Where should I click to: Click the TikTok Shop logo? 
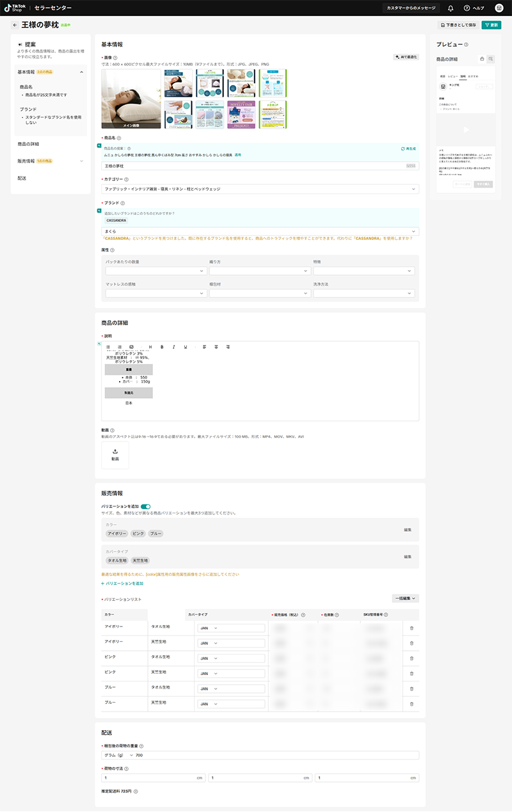click(13, 8)
